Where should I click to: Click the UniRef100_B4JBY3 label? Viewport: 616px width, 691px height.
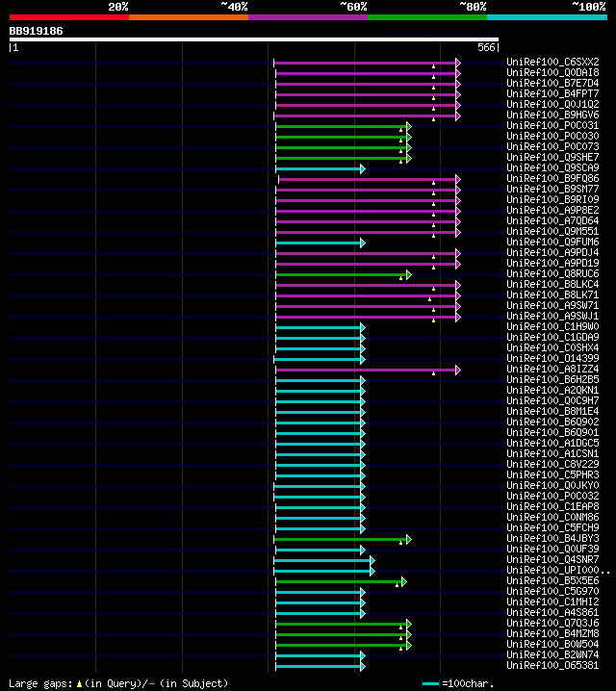(552, 538)
